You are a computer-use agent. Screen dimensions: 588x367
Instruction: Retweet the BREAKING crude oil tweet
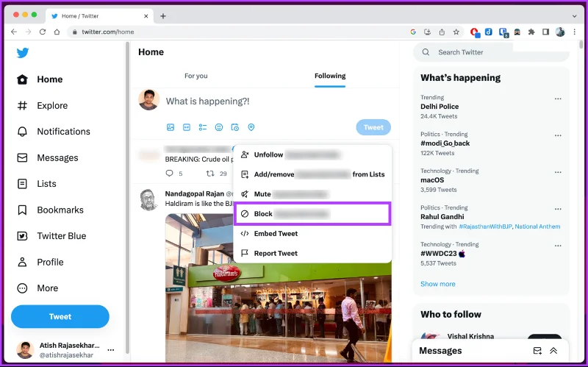(x=210, y=173)
